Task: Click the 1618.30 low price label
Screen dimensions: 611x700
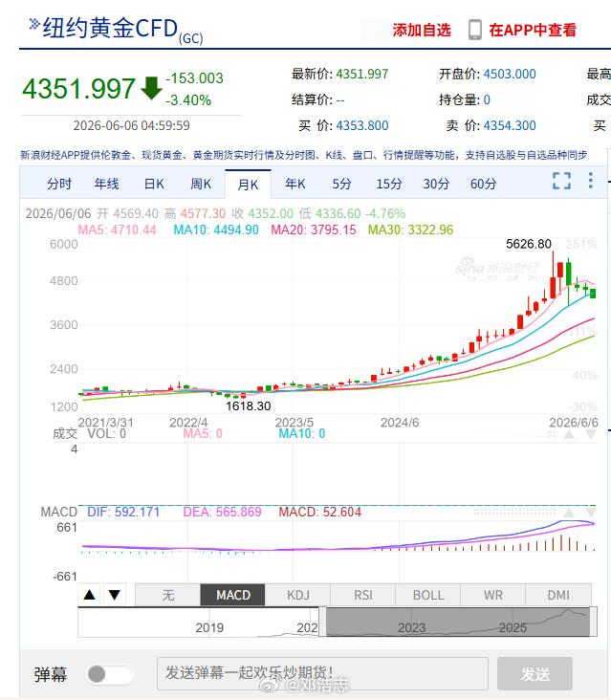Action: (x=249, y=406)
